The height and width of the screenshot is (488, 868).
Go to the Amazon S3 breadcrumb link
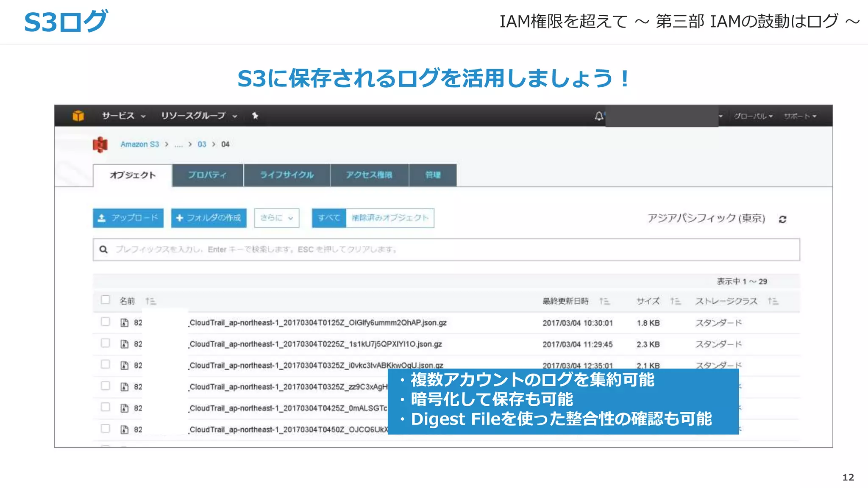140,144
